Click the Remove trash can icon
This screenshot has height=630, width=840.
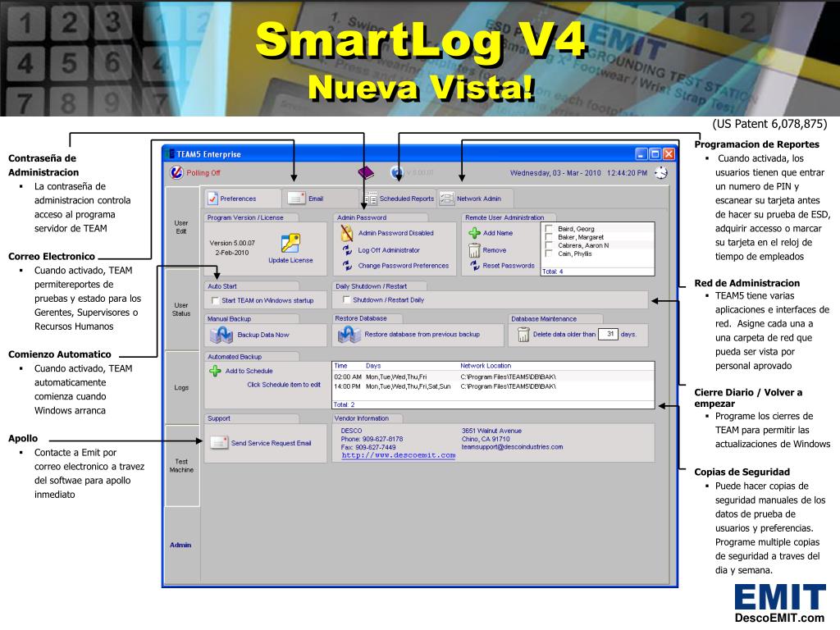[x=474, y=250]
